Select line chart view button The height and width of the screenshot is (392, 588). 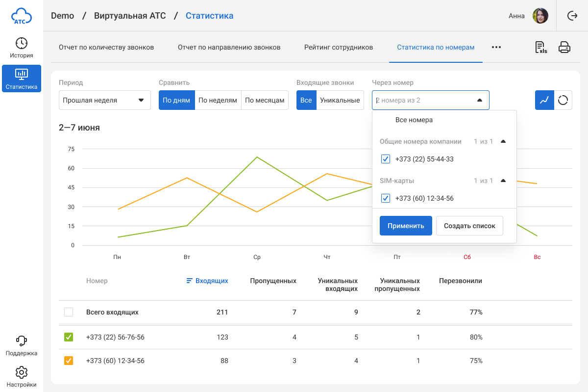544,100
